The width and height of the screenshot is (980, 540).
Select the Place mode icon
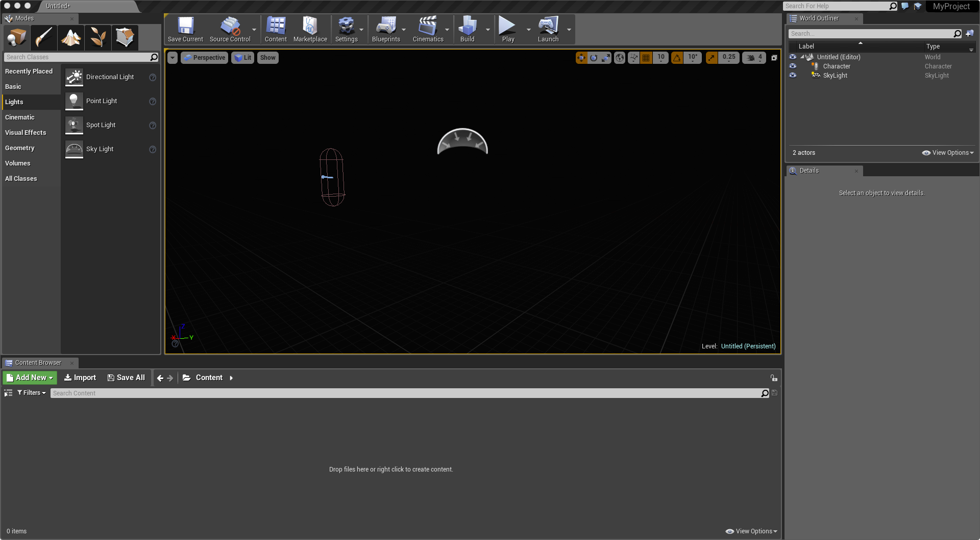point(17,37)
